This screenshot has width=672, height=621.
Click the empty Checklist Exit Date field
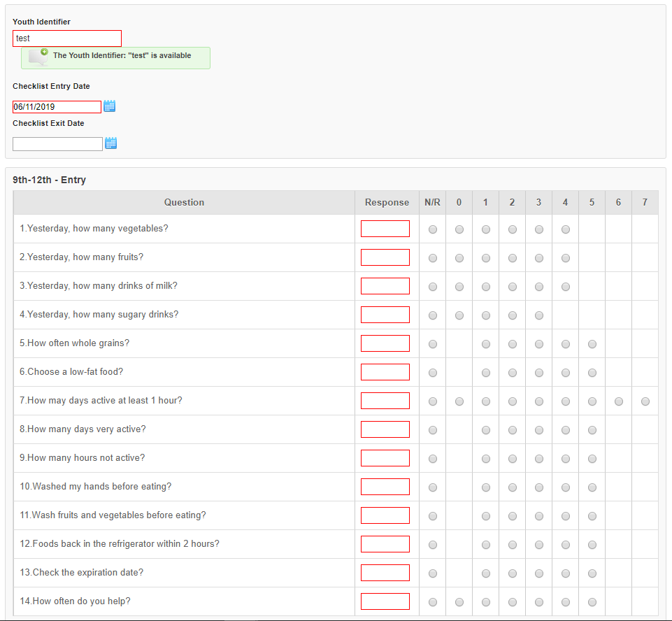click(x=57, y=144)
